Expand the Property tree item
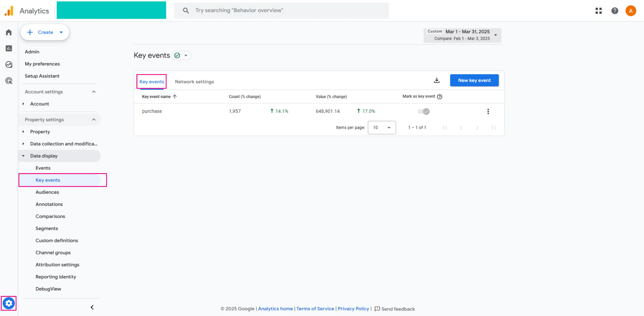The image size is (644, 316). (x=23, y=132)
